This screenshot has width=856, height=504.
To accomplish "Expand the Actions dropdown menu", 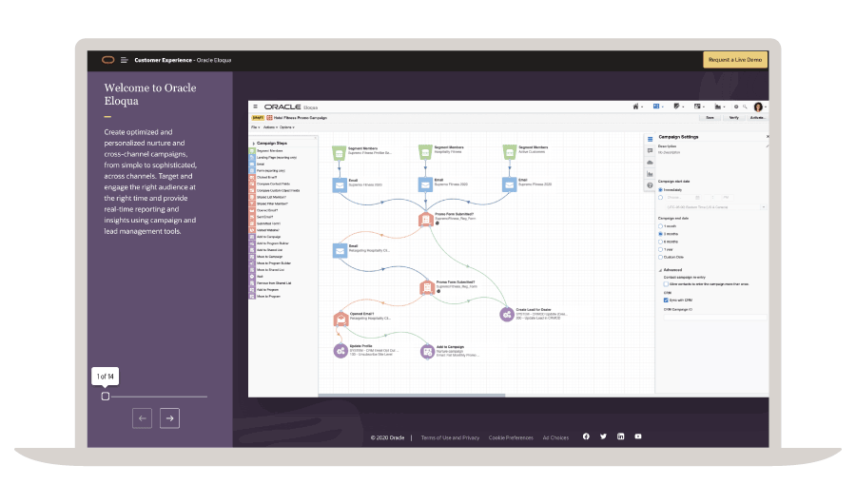I will pyautogui.click(x=269, y=126).
